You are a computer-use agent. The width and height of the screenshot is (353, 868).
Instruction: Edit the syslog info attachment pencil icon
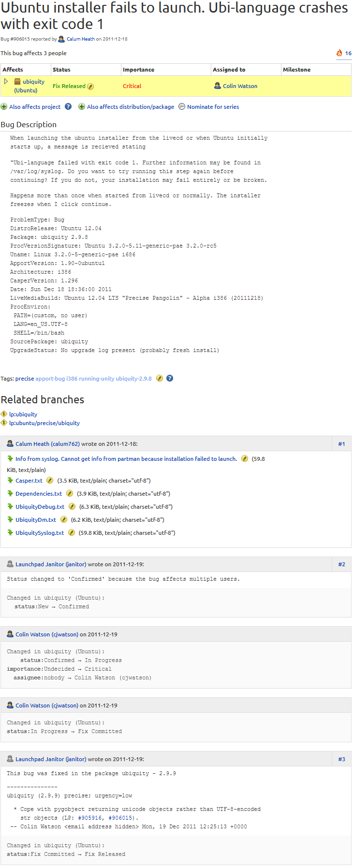(245, 458)
